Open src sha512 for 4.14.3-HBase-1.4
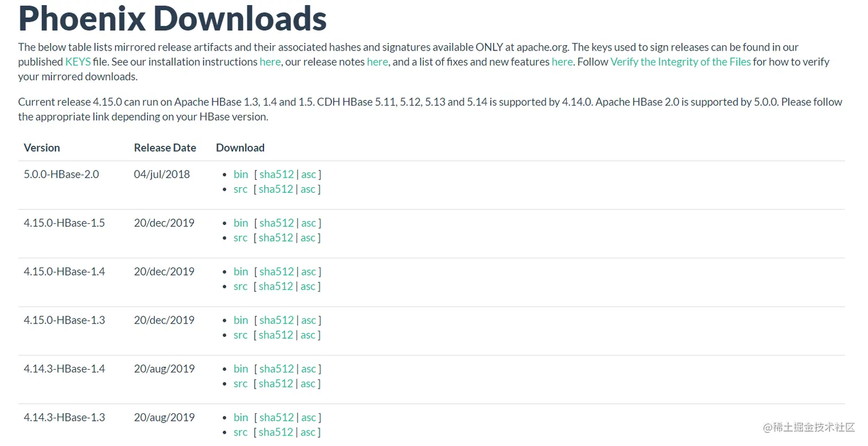This screenshot has height=446, width=868. (x=276, y=384)
